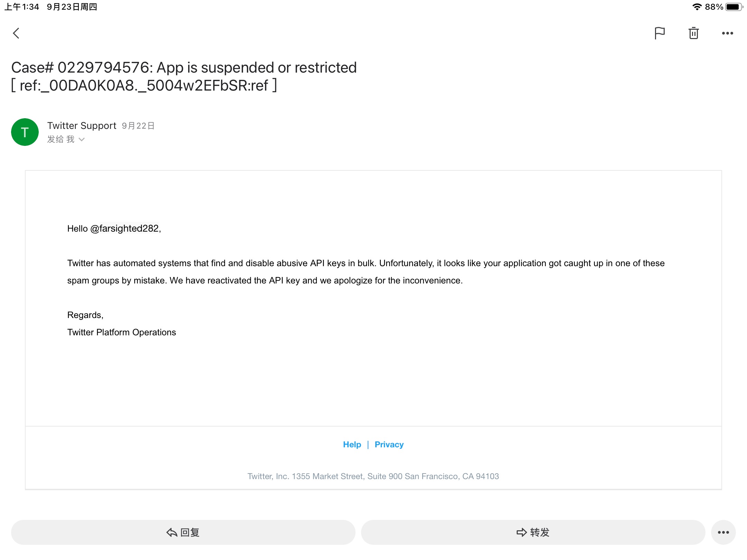Check Wi-Fi status icon
This screenshot has width=747, height=560.
pyautogui.click(x=697, y=7)
